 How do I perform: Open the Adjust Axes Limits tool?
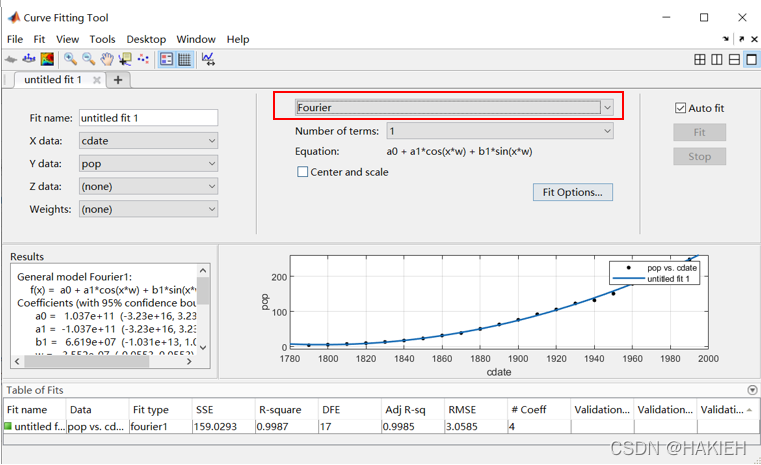(208, 59)
